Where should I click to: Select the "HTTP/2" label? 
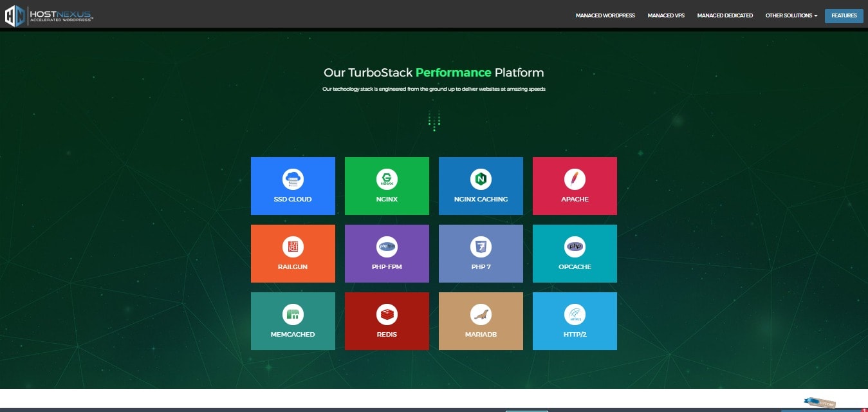click(x=575, y=335)
